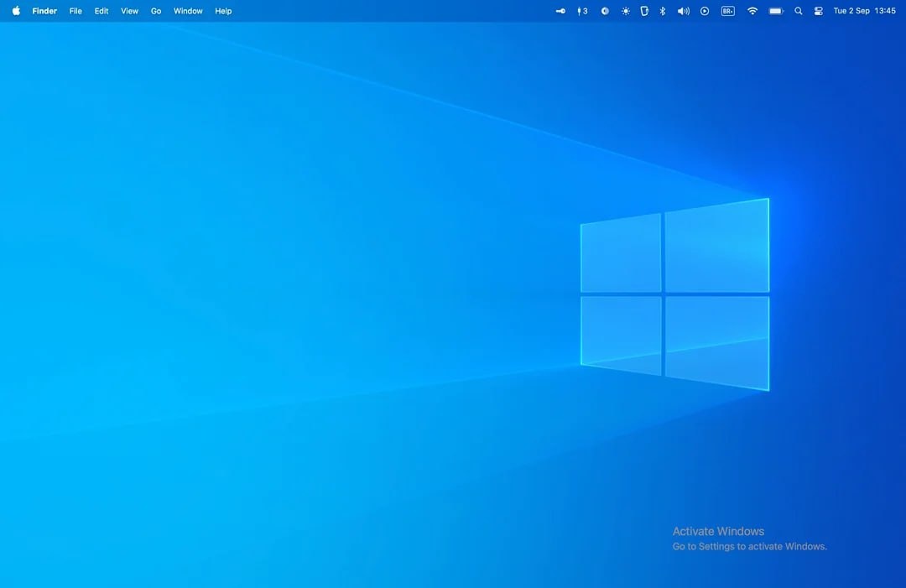The image size is (906, 588).
Task: Open the Go menu
Action: click(156, 11)
